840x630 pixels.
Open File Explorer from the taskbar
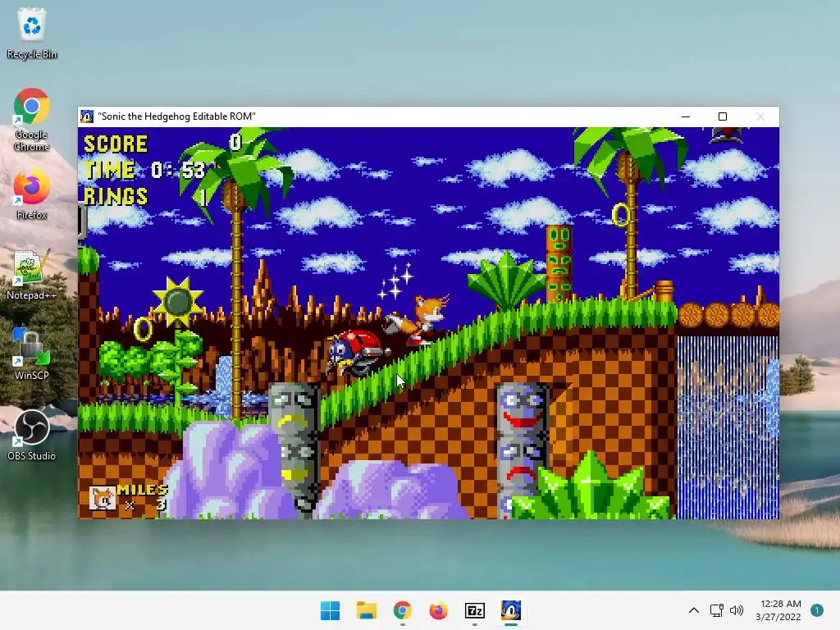click(x=367, y=610)
